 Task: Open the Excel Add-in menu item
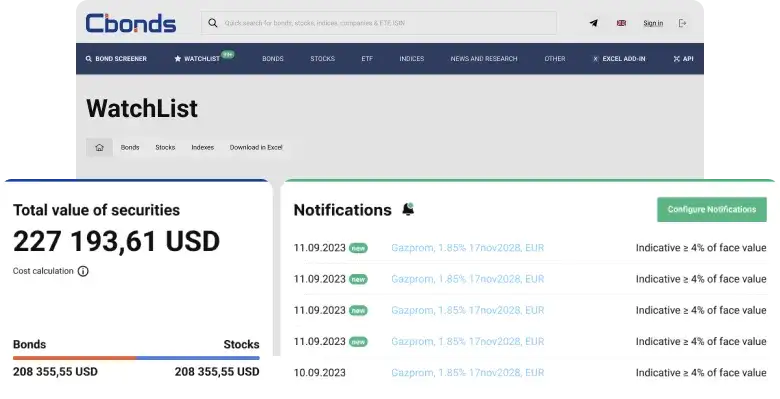619,59
